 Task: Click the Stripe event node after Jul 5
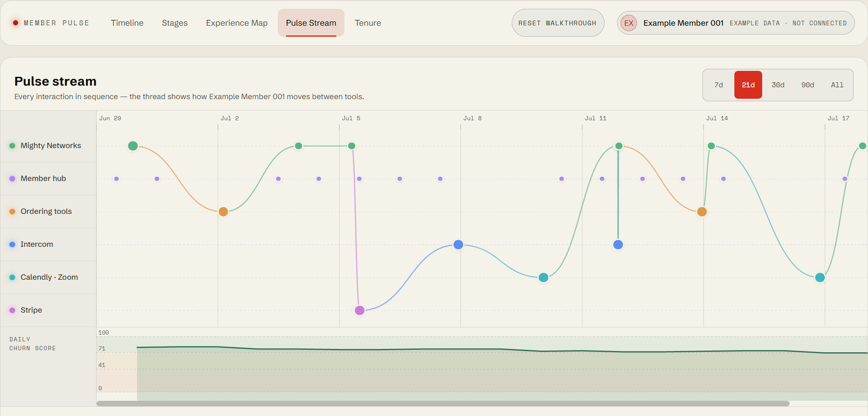click(x=360, y=311)
